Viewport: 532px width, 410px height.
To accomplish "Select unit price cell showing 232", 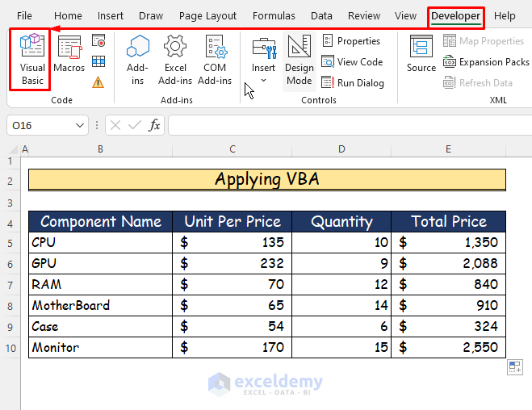I will point(232,263).
